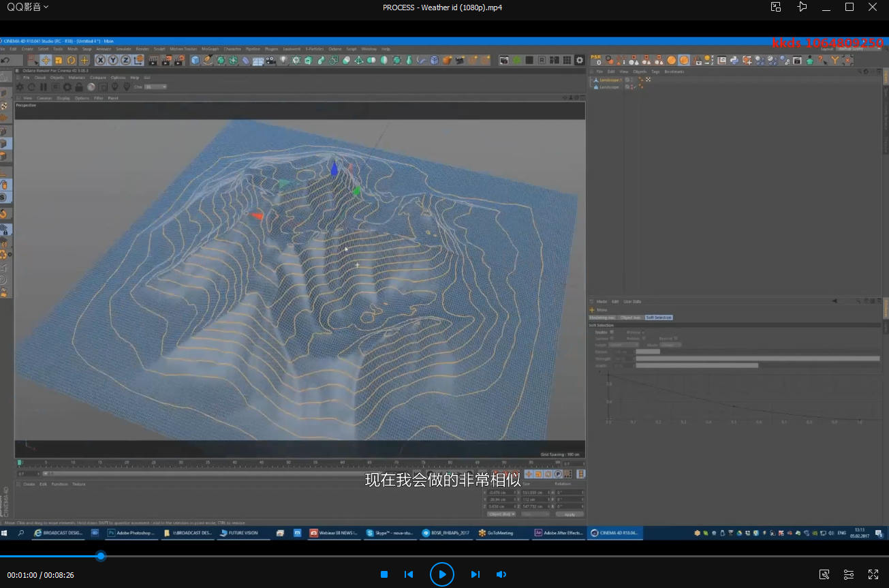The height and width of the screenshot is (588, 889).
Task: Click the Apply button in coordinates panel
Action: [570, 514]
